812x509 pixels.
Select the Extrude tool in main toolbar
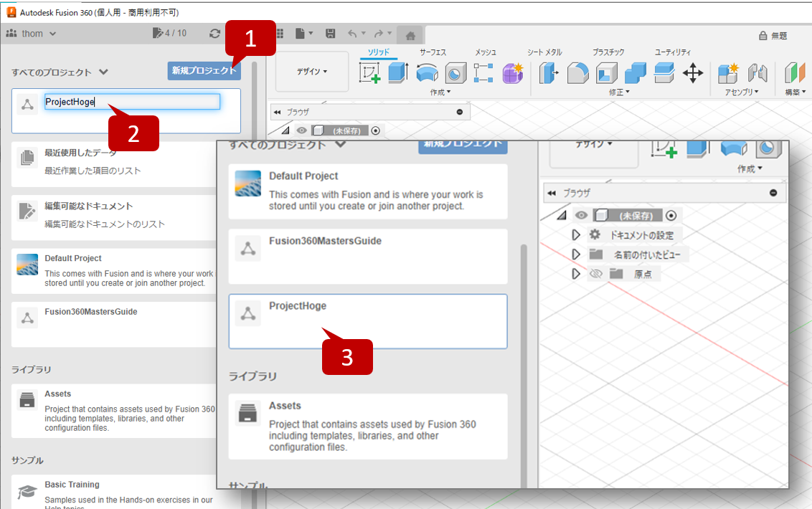(398, 72)
